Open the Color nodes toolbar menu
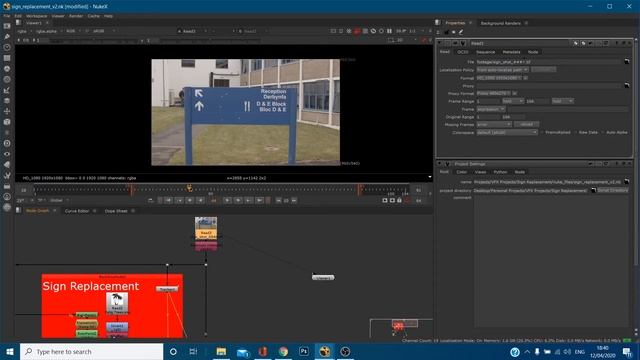Viewport: 640px width, 360px height. [7, 69]
